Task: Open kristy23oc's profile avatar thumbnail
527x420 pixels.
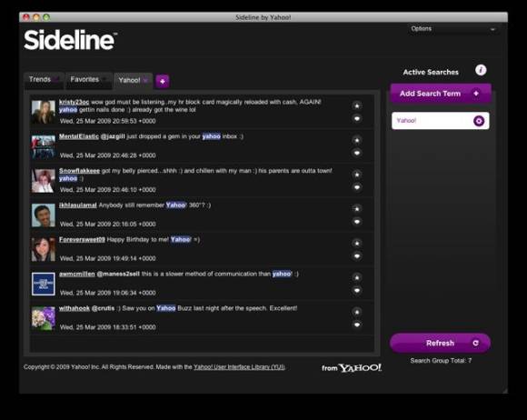Action: tap(44, 112)
